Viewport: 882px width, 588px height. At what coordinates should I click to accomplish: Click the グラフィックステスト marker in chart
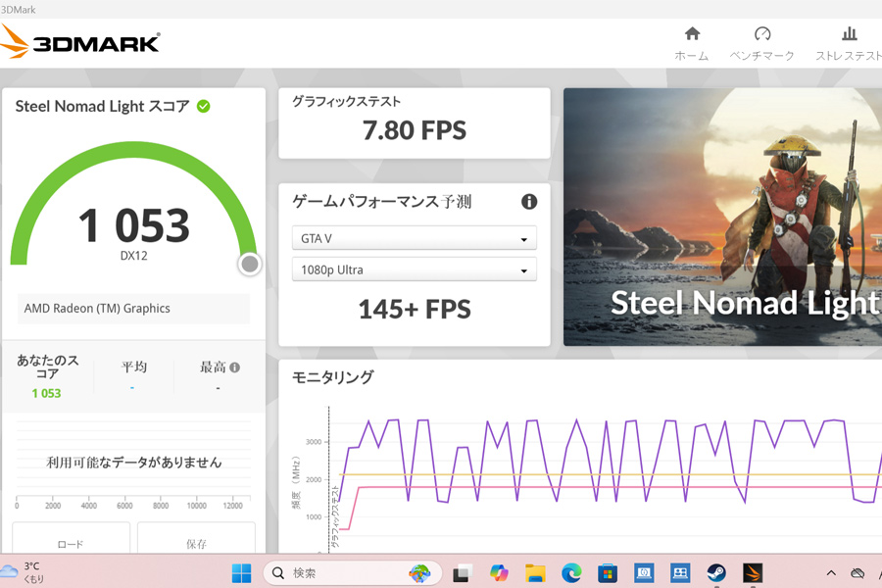(335, 516)
